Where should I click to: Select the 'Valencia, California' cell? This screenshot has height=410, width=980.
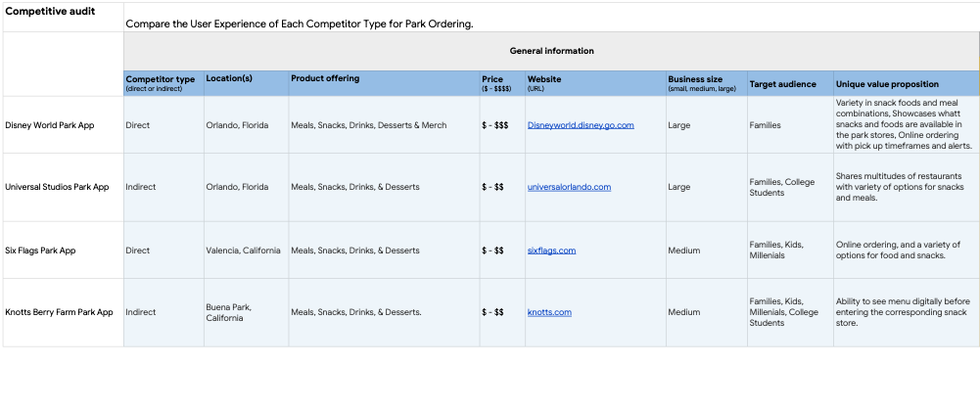coord(247,251)
